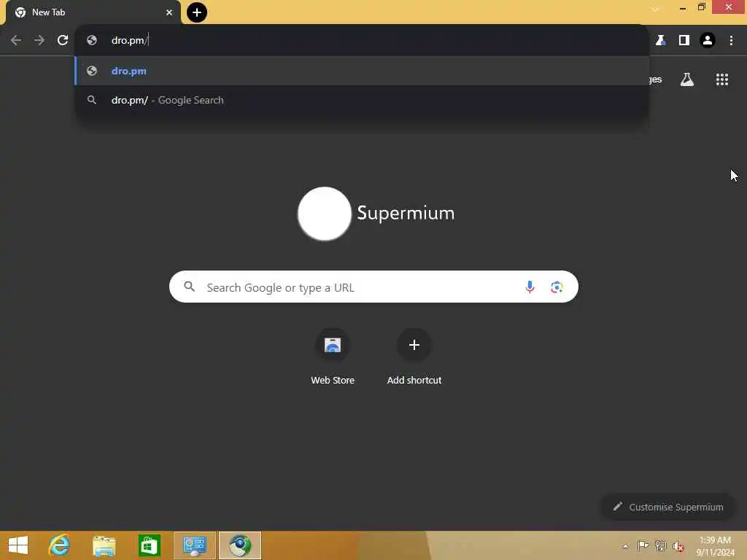Open network status tray icon

click(x=661, y=545)
